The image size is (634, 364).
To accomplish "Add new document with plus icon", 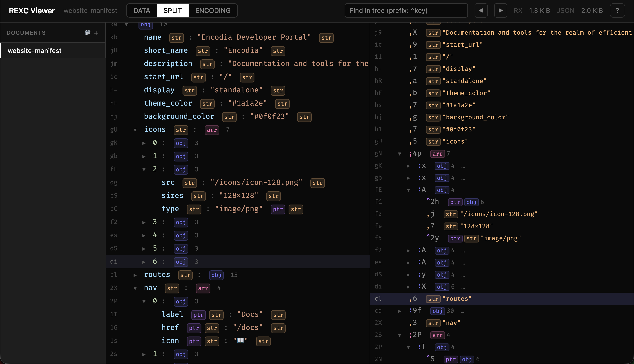I will [x=96, y=33].
